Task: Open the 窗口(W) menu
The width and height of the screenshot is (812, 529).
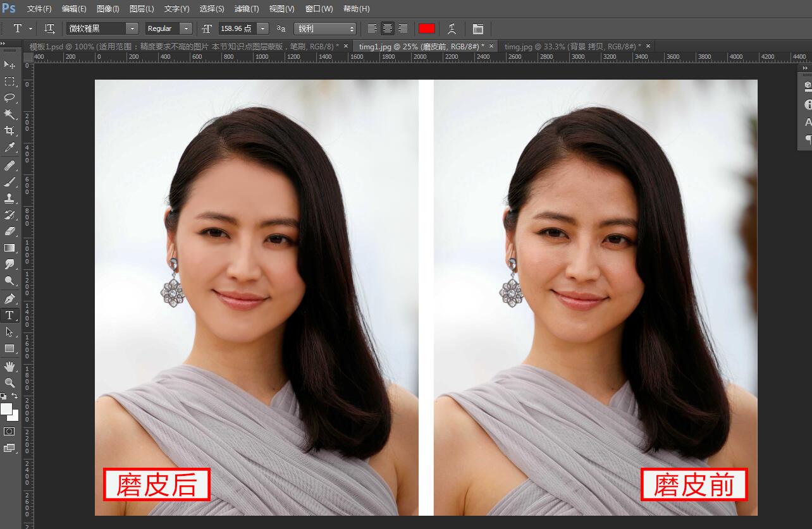Action: (x=319, y=9)
